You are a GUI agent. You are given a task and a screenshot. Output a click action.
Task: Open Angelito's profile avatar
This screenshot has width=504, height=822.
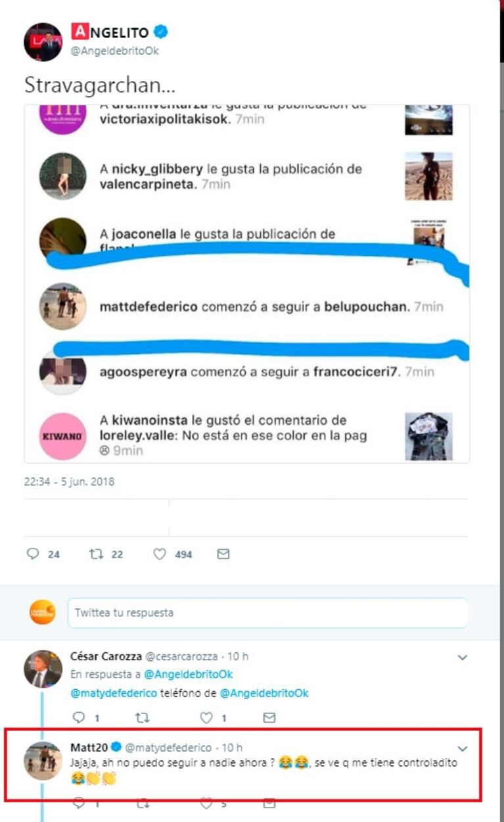click(43, 41)
